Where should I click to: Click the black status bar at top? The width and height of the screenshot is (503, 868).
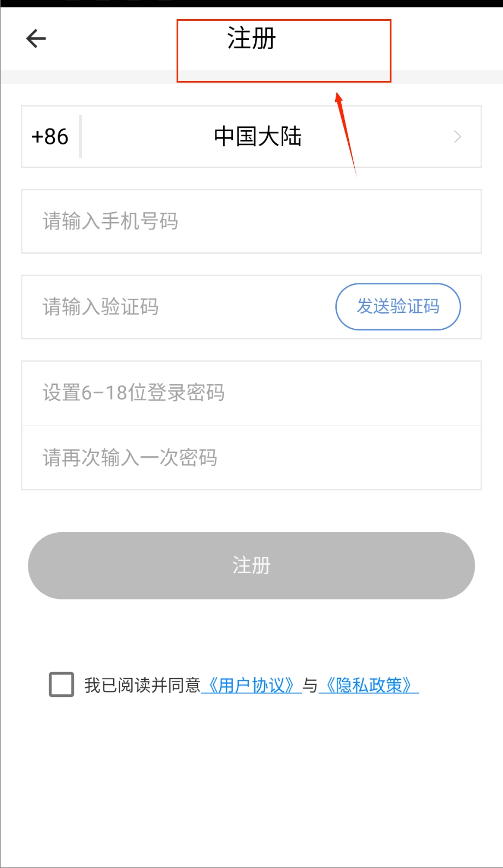click(251, 3)
